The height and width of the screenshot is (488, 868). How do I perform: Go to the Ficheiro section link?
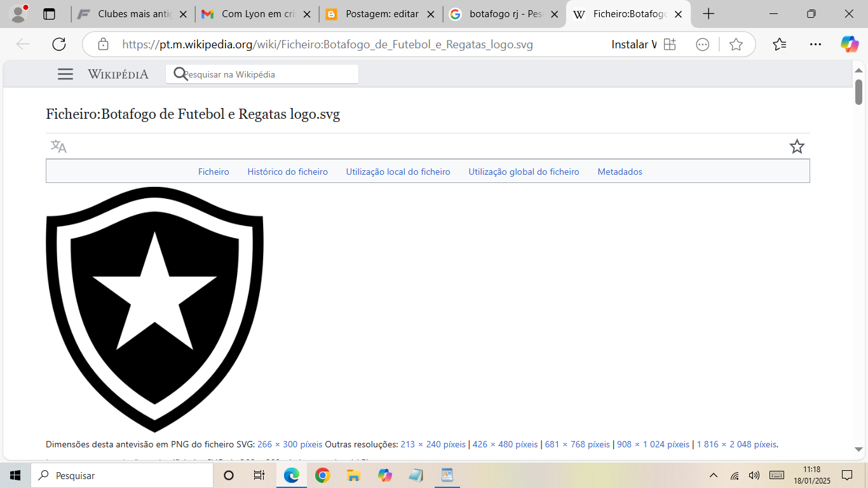(x=214, y=172)
